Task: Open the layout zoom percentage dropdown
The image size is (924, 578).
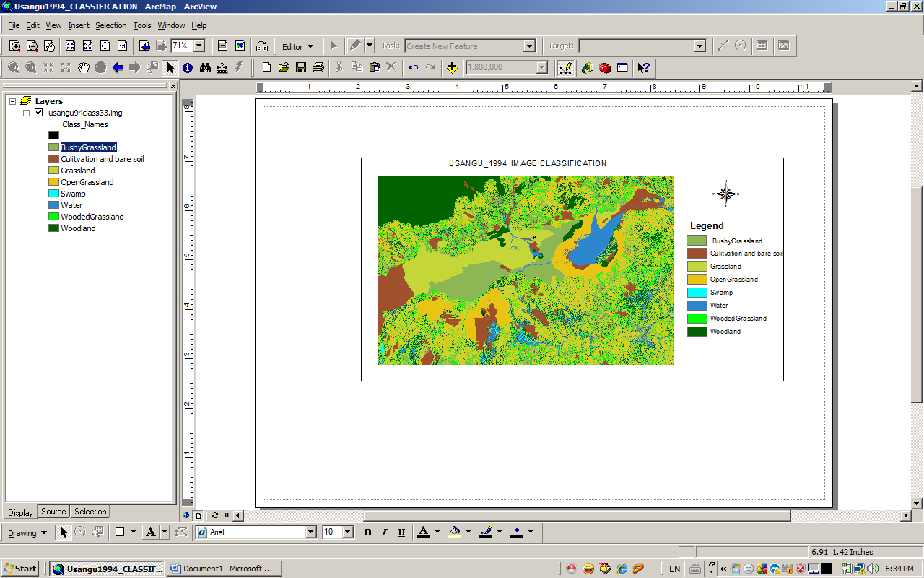Action: [199, 46]
